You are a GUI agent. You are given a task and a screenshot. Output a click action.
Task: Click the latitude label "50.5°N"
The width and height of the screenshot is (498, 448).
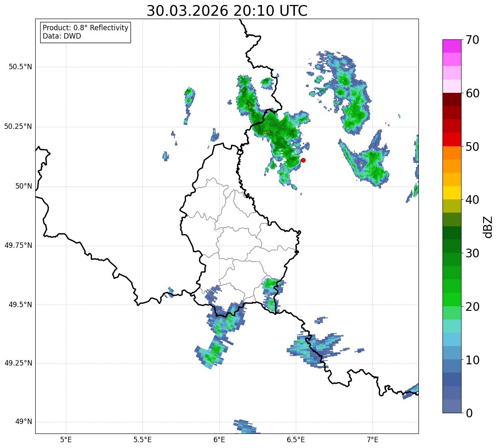(20, 67)
